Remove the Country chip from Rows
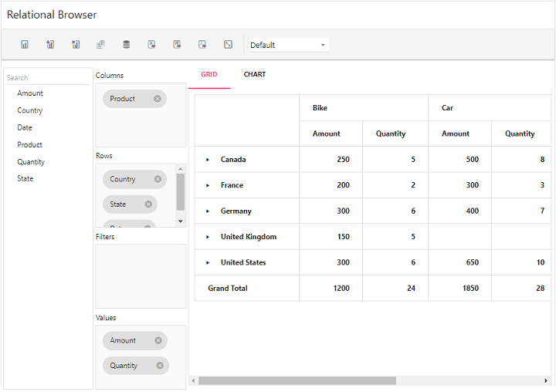 158,179
